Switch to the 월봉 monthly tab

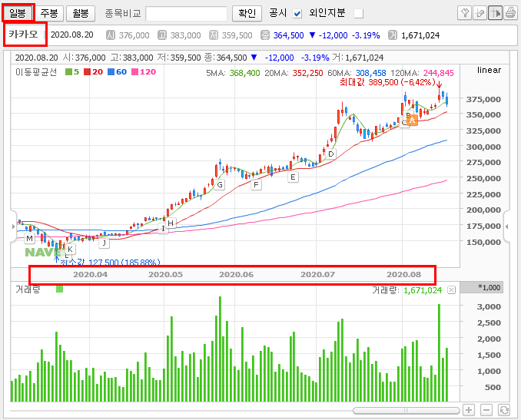pyautogui.click(x=81, y=13)
